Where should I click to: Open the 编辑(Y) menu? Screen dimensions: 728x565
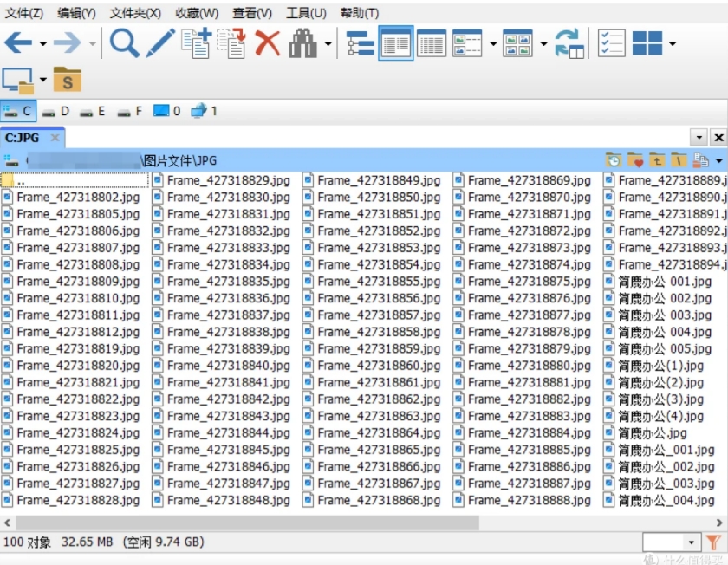click(76, 13)
